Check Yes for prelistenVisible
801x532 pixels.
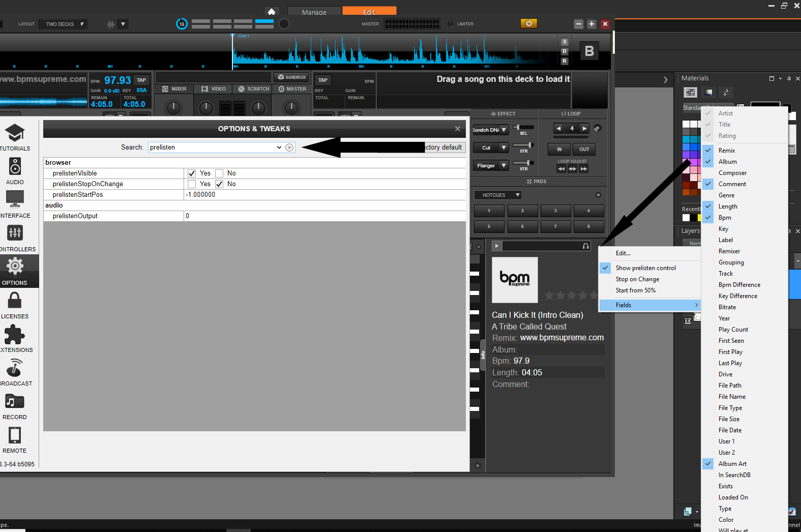pyautogui.click(x=192, y=173)
